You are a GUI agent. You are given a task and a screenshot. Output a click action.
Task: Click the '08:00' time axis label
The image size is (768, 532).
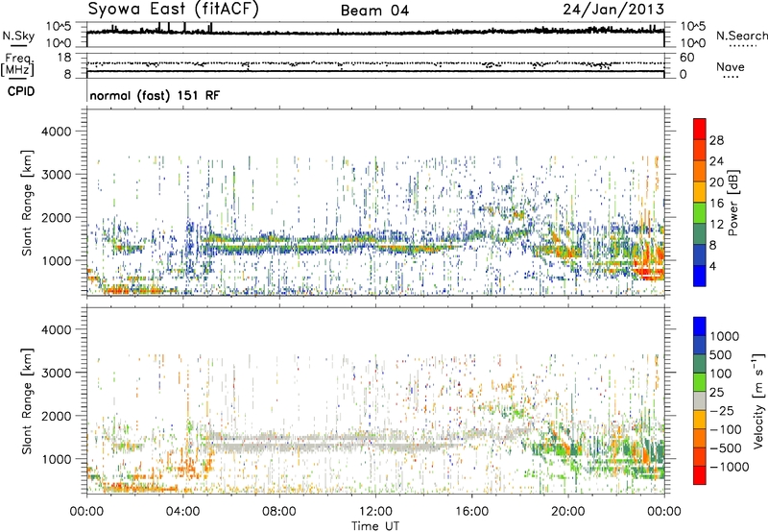(x=278, y=512)
